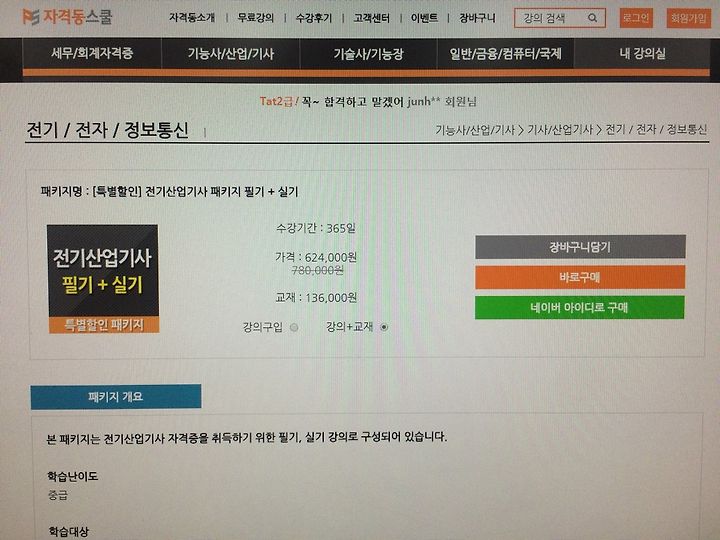Open 기사/산업기사 breadcrumb link
This screenshot has height=540, width=720.
click(560, 130)
